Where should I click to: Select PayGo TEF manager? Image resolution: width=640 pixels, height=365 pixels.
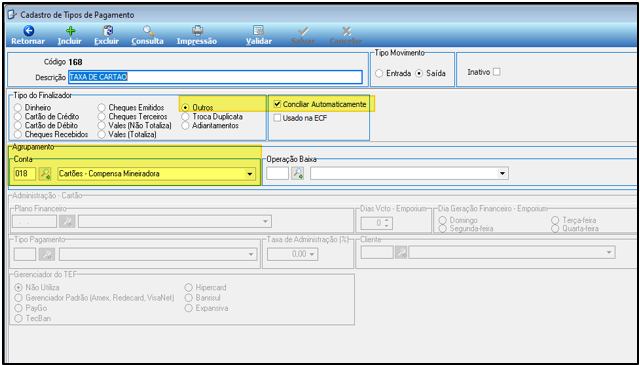coord(18,308)
